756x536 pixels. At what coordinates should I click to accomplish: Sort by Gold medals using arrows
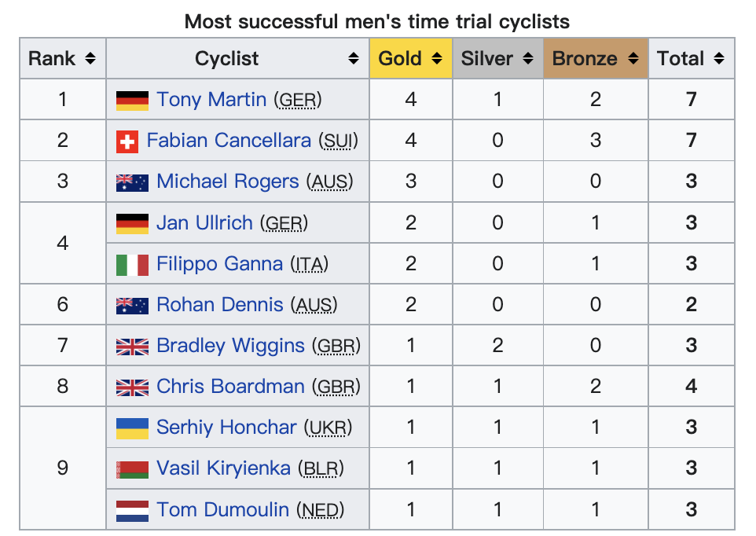437,59
